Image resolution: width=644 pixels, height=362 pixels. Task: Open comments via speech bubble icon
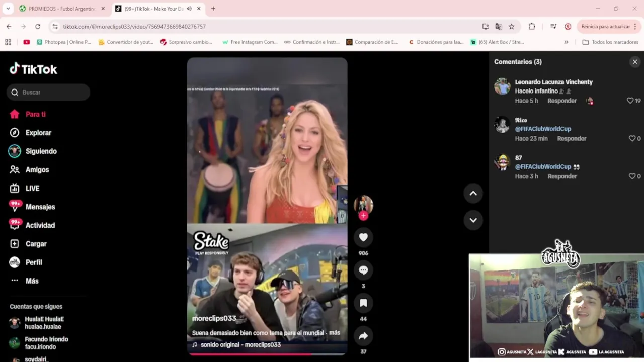[363, 270]
